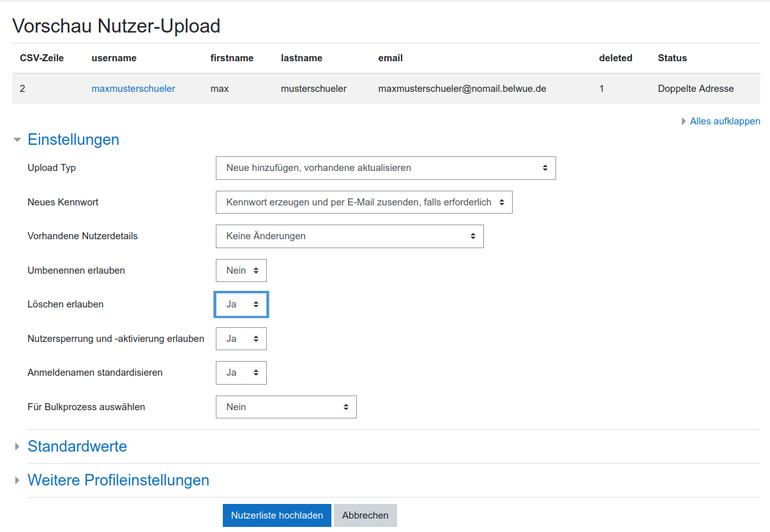Click the down-arrow icon beside Einstellungen

[x=17, y=140]
